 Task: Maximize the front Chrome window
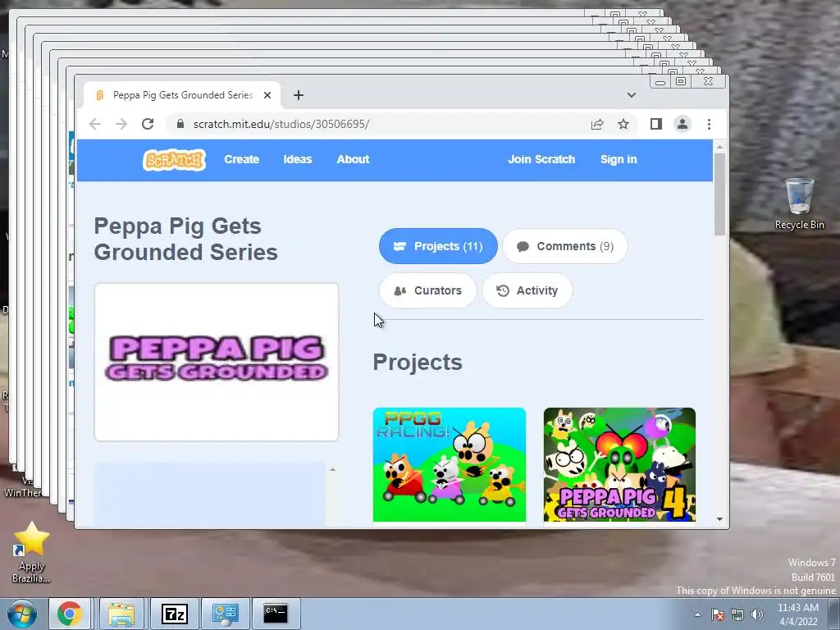(681, 81)
